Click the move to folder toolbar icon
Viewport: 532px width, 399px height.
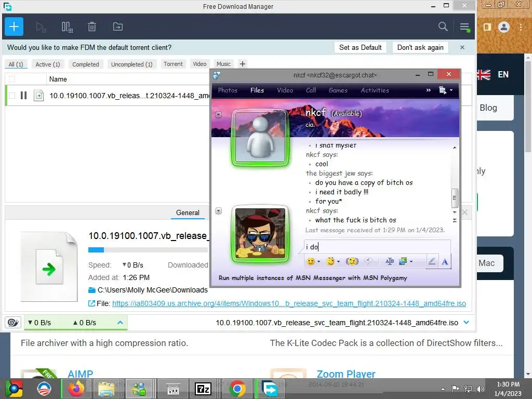pyautogui.click(x=118, y=26)
